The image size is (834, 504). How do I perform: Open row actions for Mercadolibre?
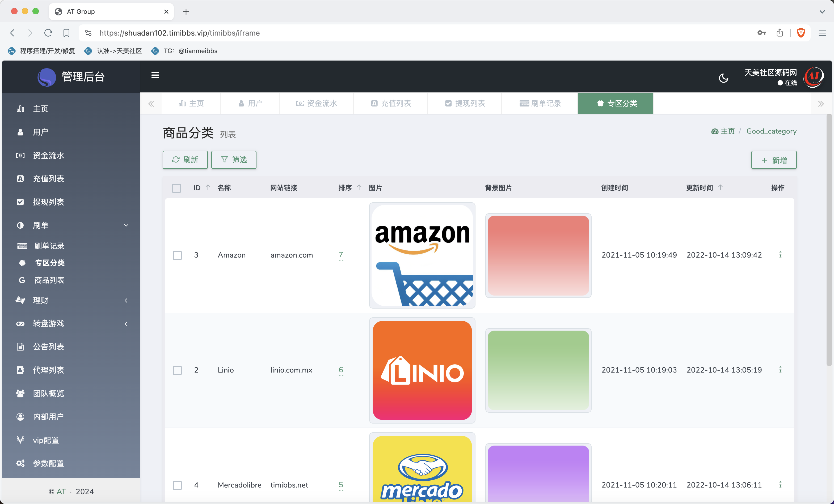pos(780,485)
